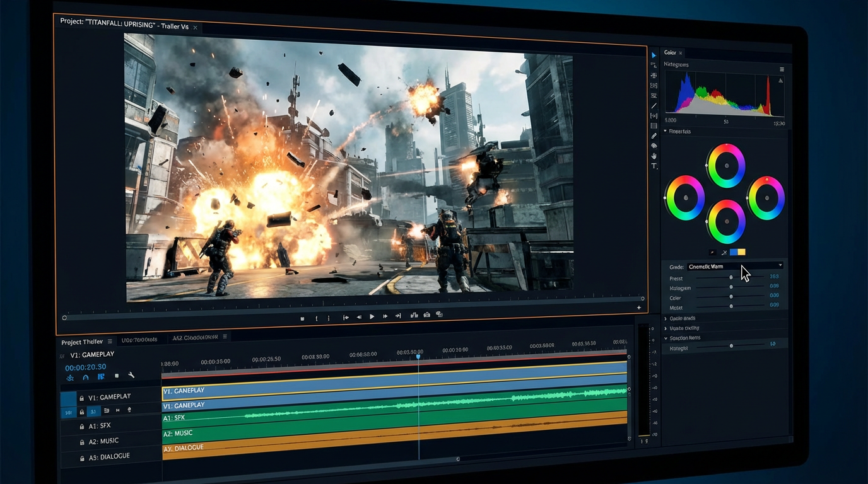Enable the snapping magnet icon in timeline controls
Viewport: 868px width, 484px height.
(86, 377)
